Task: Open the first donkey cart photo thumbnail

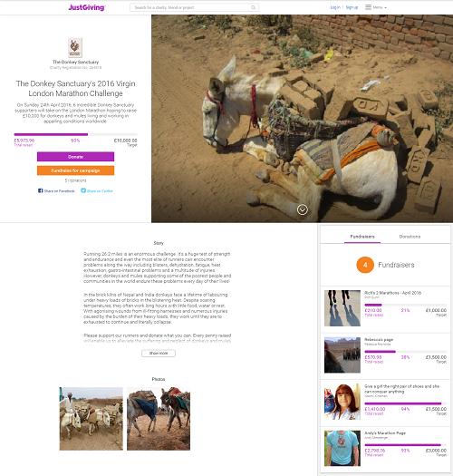Action: 91,419
